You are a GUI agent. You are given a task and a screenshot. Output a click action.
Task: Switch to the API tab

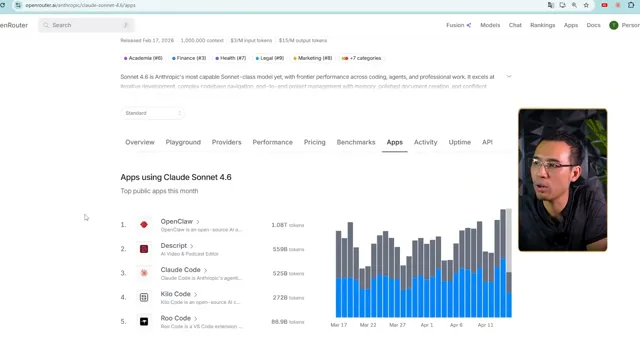(x=487, y=142)
